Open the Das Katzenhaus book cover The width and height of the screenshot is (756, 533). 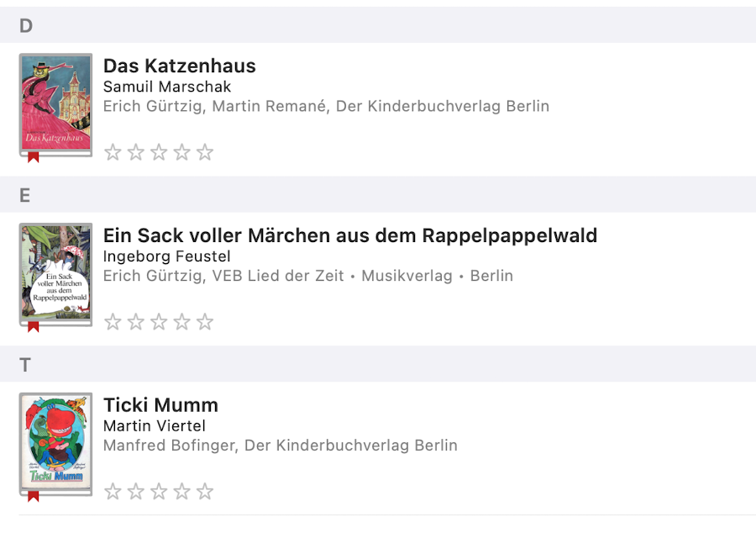(x=55, y=103)
